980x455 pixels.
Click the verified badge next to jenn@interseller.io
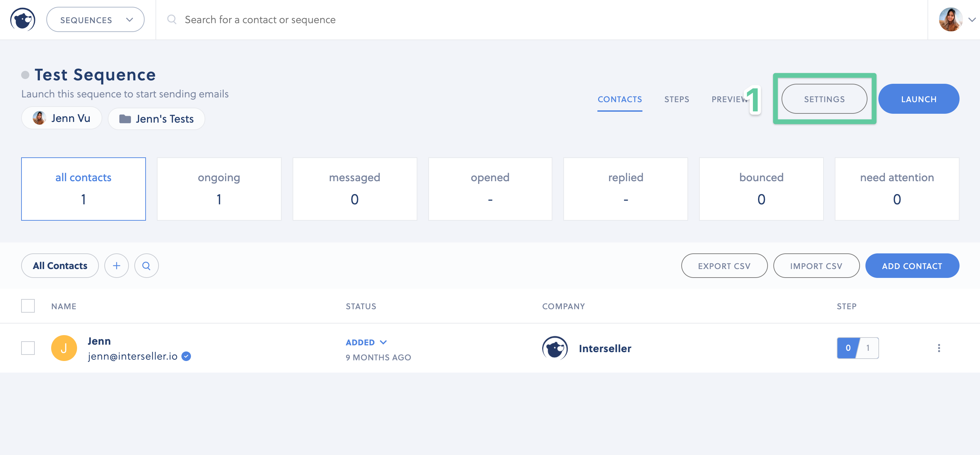pyautogui.click(x=186, y=356)
